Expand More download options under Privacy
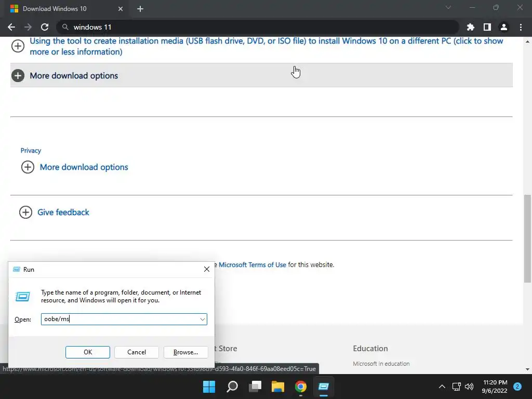This screenshot has height=399, width=532. 75,167
